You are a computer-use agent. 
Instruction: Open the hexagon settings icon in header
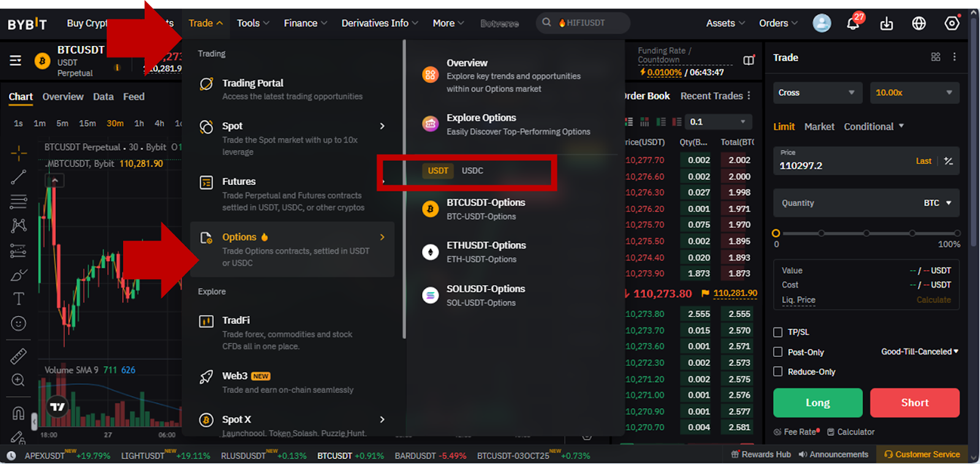point(952,23)
